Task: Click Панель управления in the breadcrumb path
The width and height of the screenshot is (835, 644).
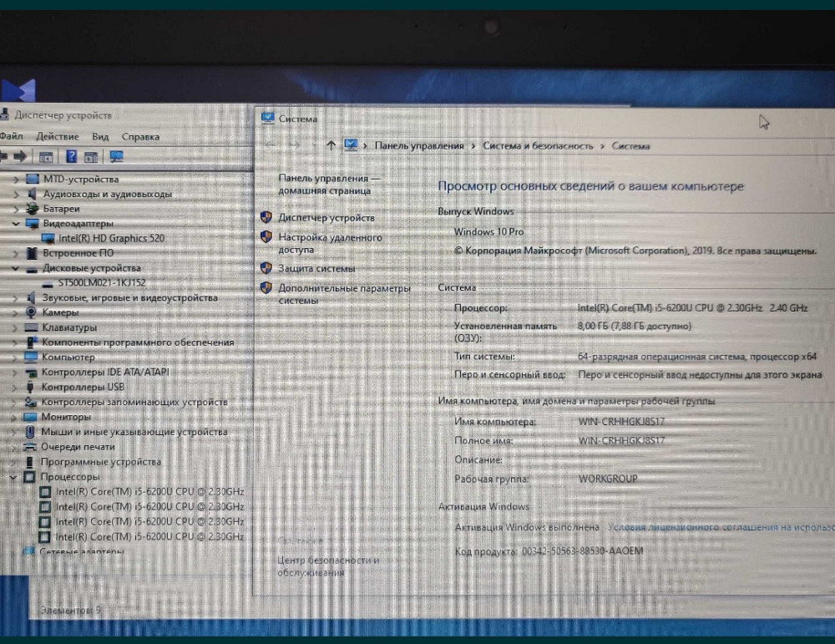Action: click(418, 145)
